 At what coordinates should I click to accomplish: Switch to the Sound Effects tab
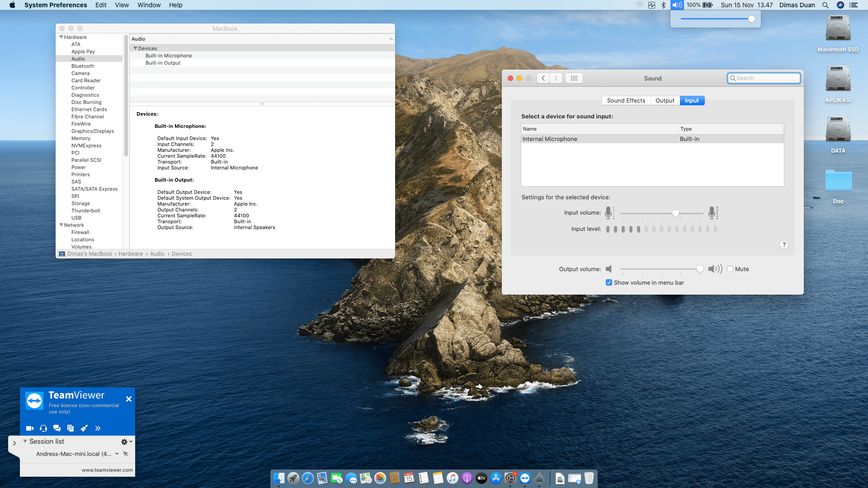pyautogui.click(x=626, y=101)
